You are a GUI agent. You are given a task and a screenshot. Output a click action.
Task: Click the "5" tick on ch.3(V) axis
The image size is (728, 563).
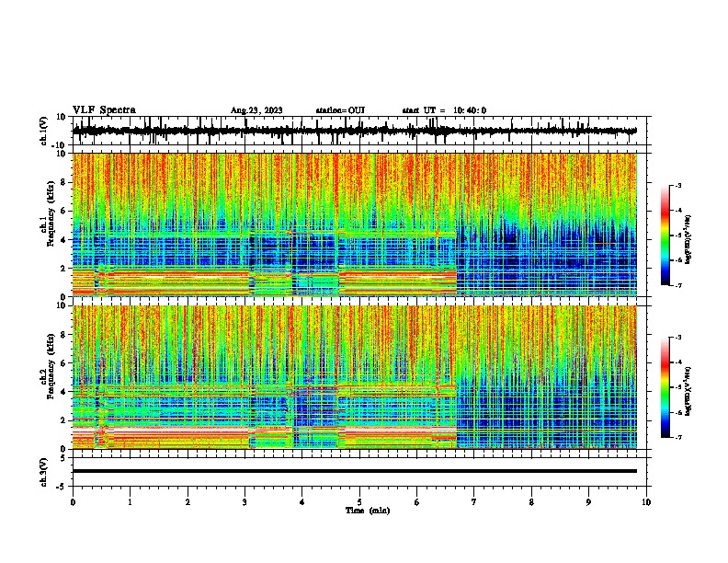click(x=64, y=458)
